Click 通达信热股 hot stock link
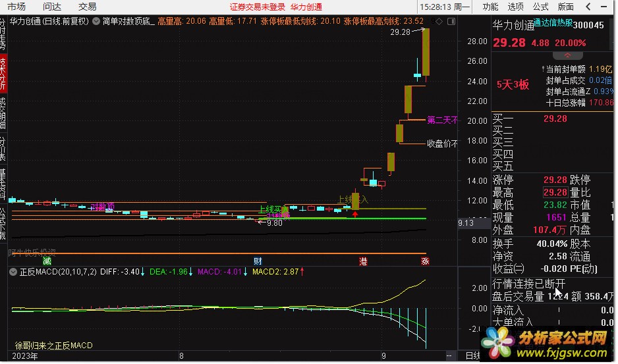Image resolution: width=618 pixels, height=364 pixels. click(x=553, y=23)
